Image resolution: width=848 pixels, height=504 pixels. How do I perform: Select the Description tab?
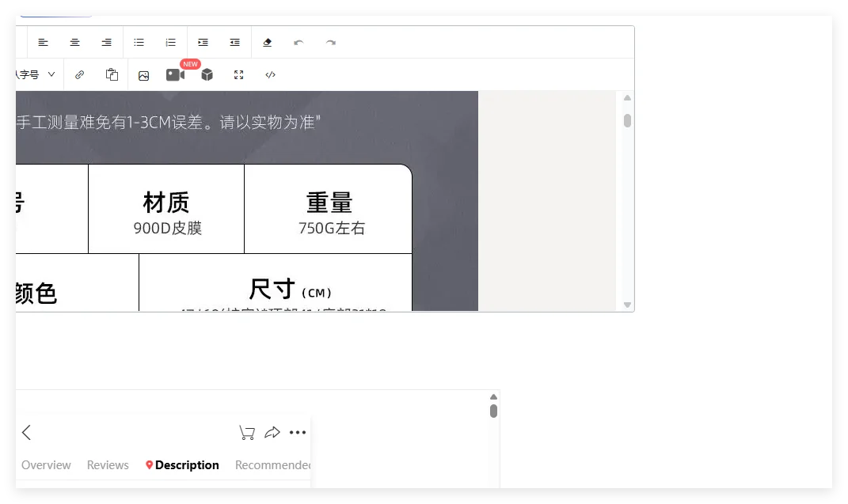[x=182, y=465]
